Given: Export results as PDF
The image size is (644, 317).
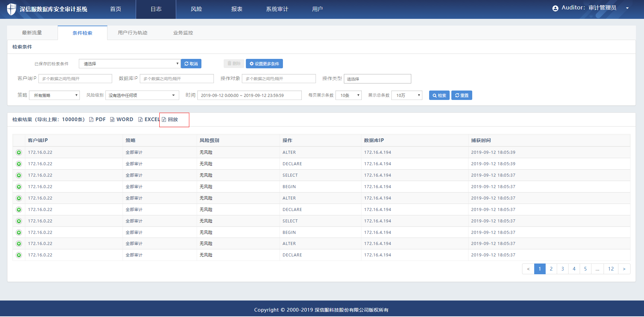Looking at the screenshot, I should point(97,119).
